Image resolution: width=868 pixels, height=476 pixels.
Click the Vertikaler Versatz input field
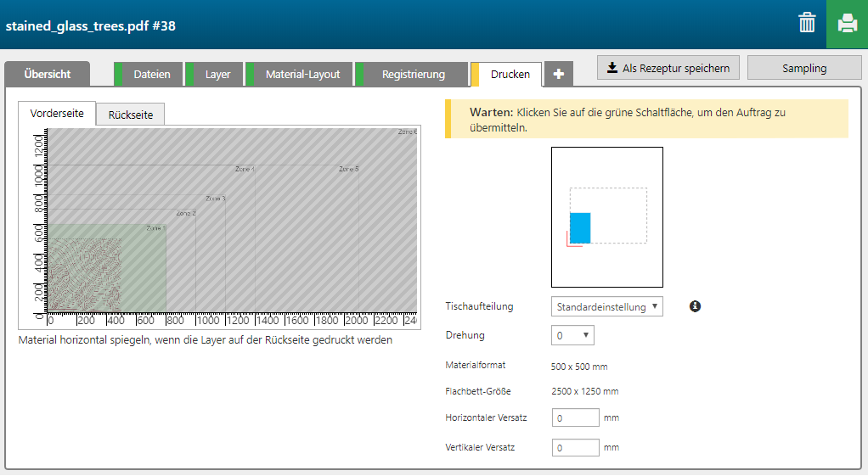[x=575, y=447]
